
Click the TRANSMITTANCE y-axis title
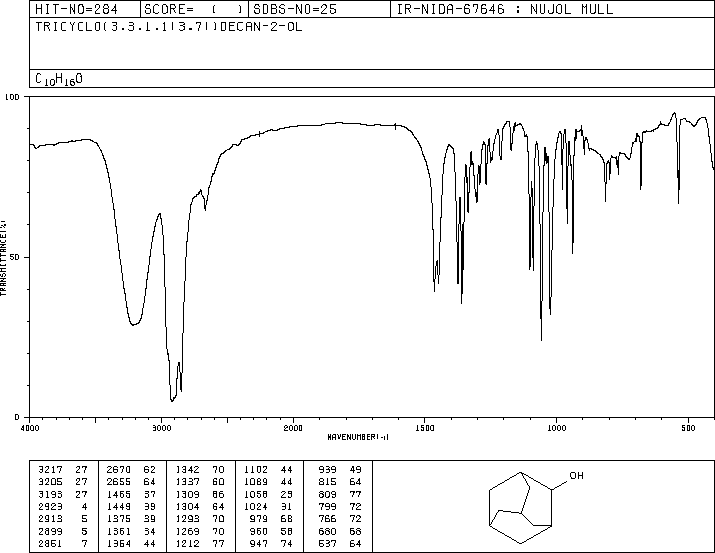3,258
